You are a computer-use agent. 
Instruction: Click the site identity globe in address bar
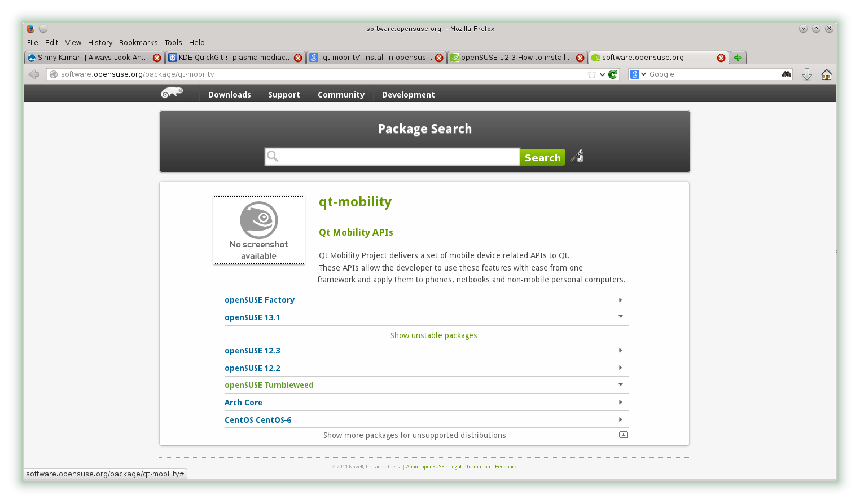pos(54,74)
